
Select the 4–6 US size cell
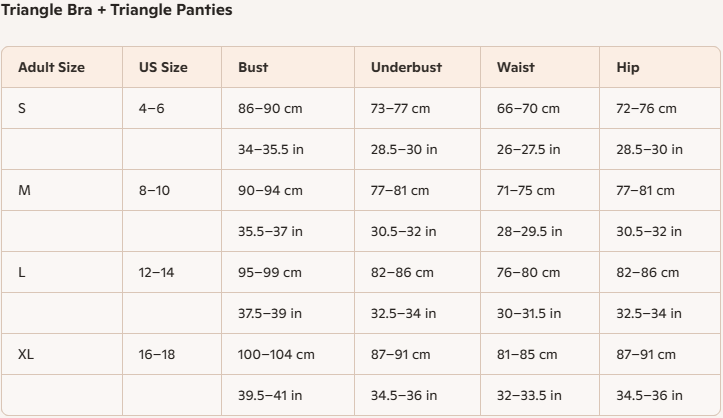click(x=152, y=108)
